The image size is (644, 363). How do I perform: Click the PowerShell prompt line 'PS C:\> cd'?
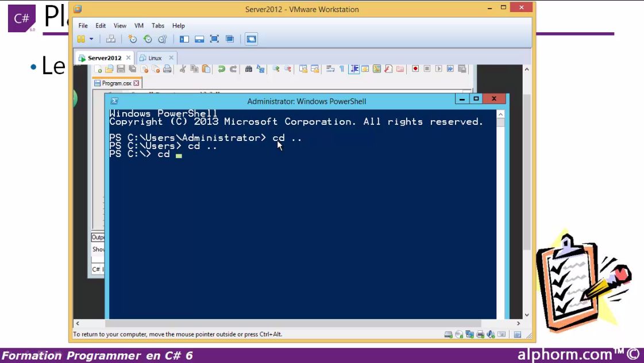click(145, 154)
